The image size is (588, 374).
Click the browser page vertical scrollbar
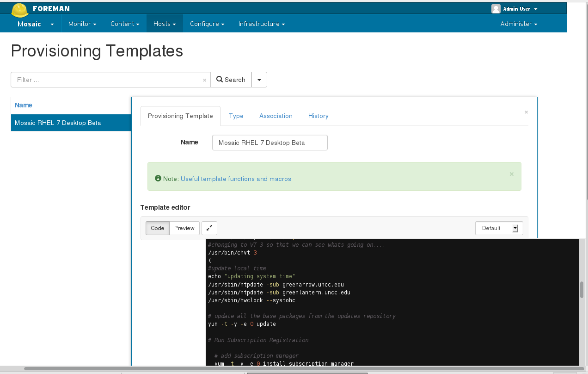pos(587,102)
